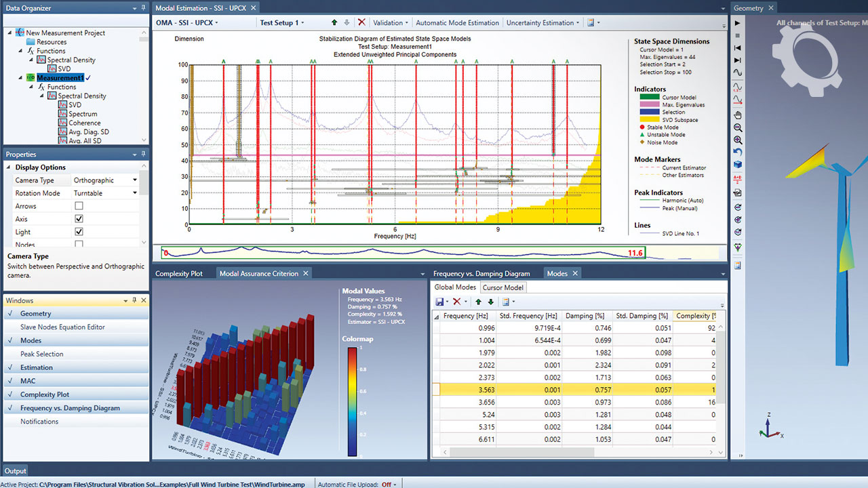Click the blue undo rotation arrow icon
868x488 pixels.
tap(738, 152)
